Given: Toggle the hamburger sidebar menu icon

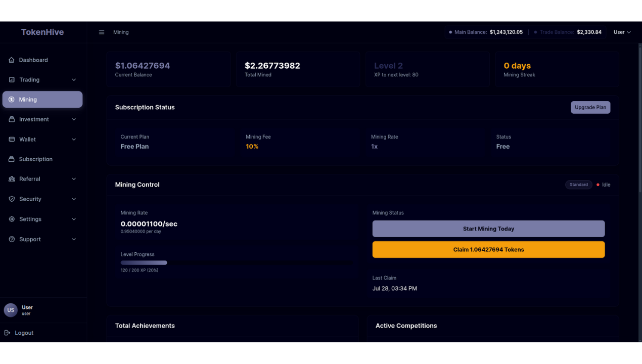Looking at the screenshot, I should pyautogui.click(x=102, y=32).
